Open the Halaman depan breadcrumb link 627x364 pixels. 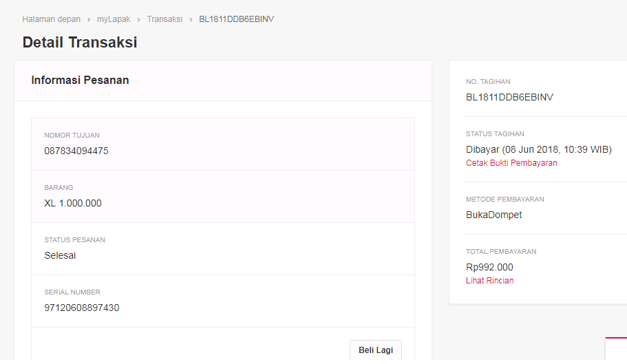51,19
